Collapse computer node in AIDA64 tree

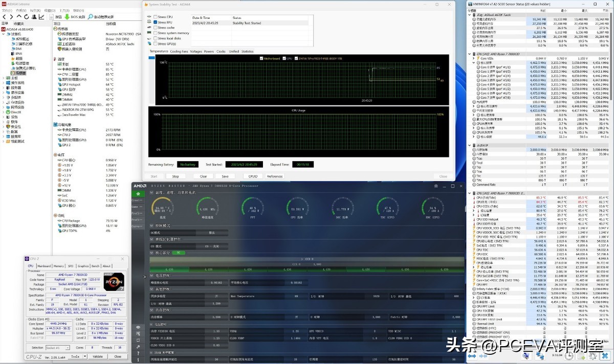[4, 34]
